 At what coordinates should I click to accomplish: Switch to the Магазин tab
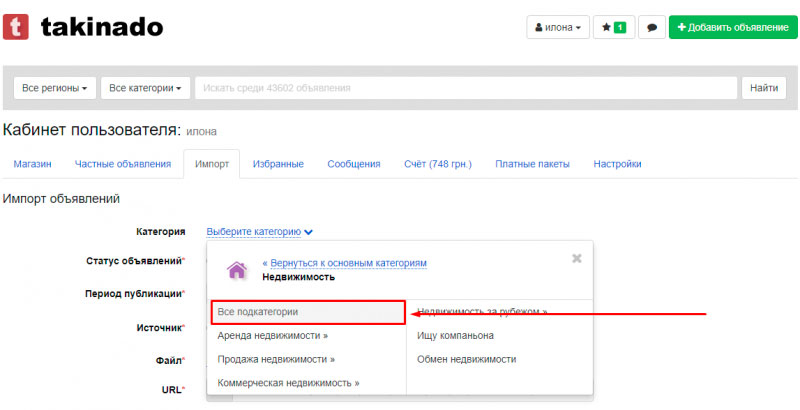32,164
